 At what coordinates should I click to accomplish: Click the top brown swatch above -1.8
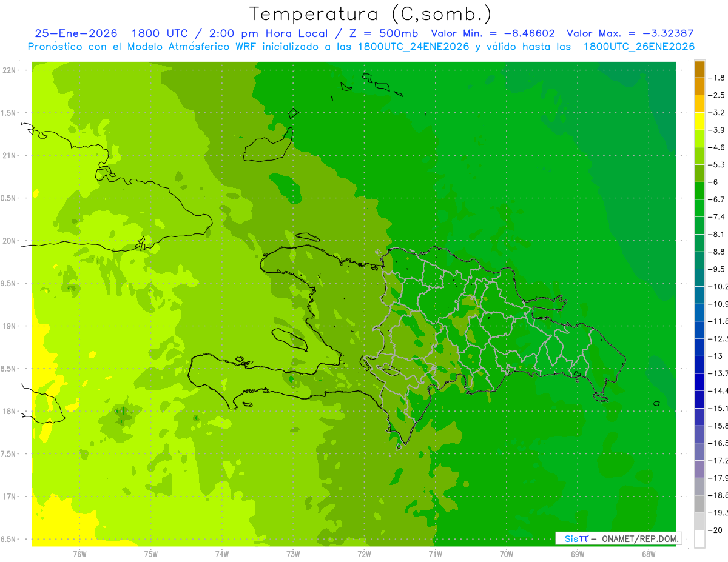click(x=699, y=69)
